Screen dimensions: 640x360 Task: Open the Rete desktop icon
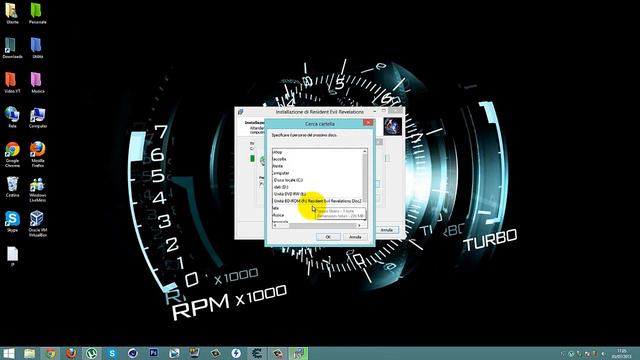point(12,117)
